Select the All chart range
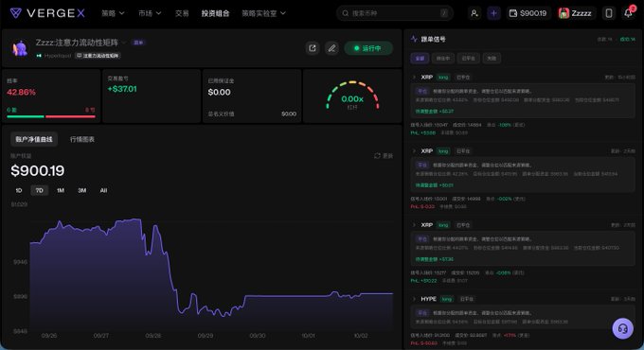 [x=103, y=190]
